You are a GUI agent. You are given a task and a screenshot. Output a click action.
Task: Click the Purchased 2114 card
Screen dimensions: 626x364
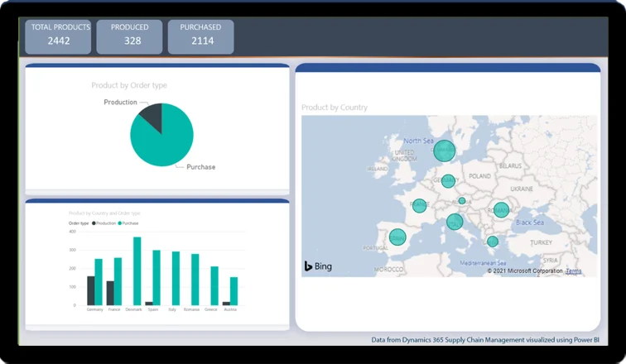(x=201, y=36)
